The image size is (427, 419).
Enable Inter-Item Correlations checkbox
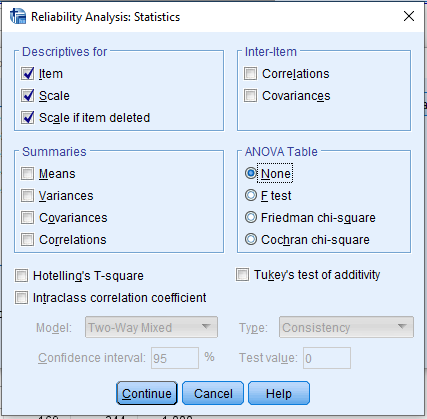point(250,74)
